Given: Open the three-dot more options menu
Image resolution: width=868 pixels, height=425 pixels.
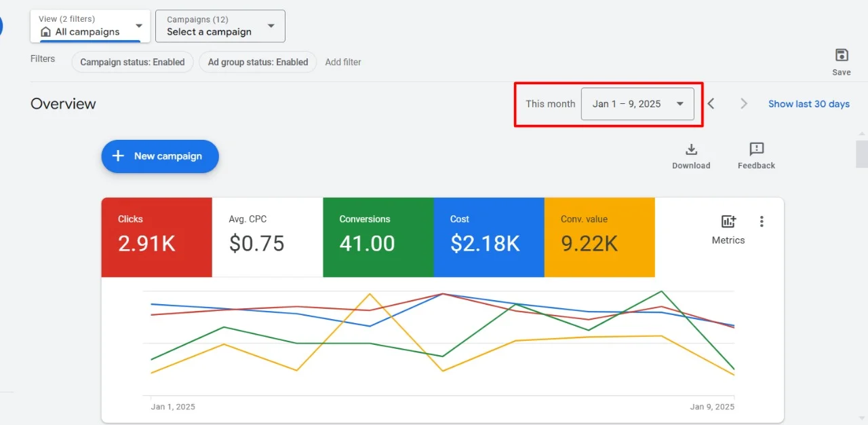Looking at the screenshot, I should 762,221.
